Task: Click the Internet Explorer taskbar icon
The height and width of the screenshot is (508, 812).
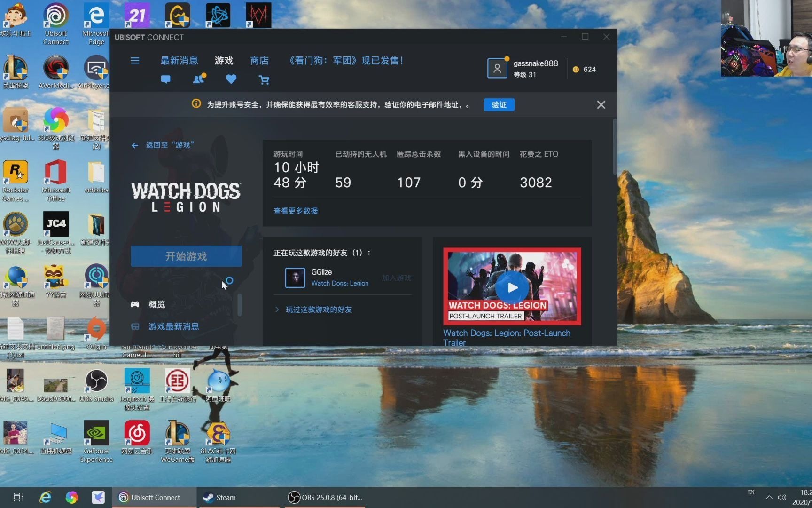Action: point(45,497)
